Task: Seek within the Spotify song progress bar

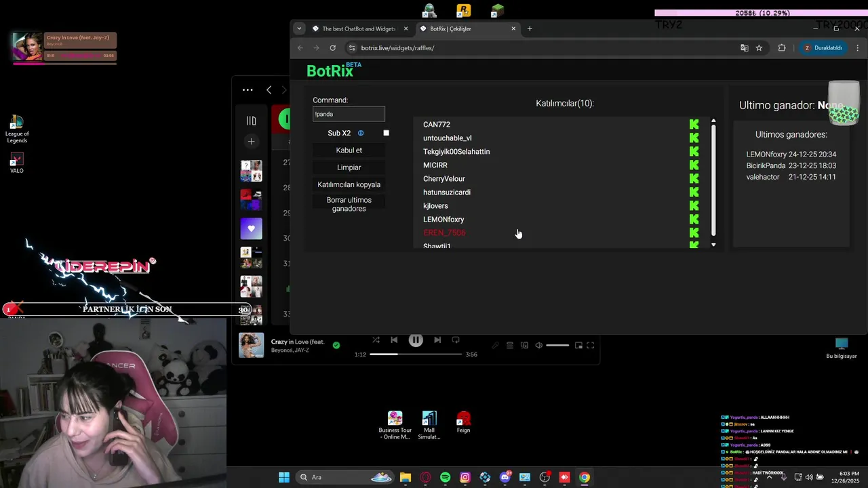Action: (x=416, y=354)
